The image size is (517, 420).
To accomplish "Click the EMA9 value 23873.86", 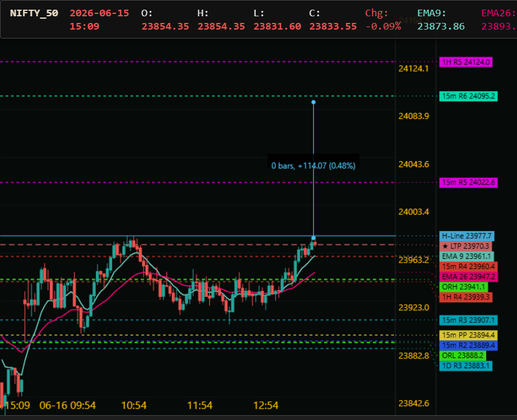I will point(441,27).
